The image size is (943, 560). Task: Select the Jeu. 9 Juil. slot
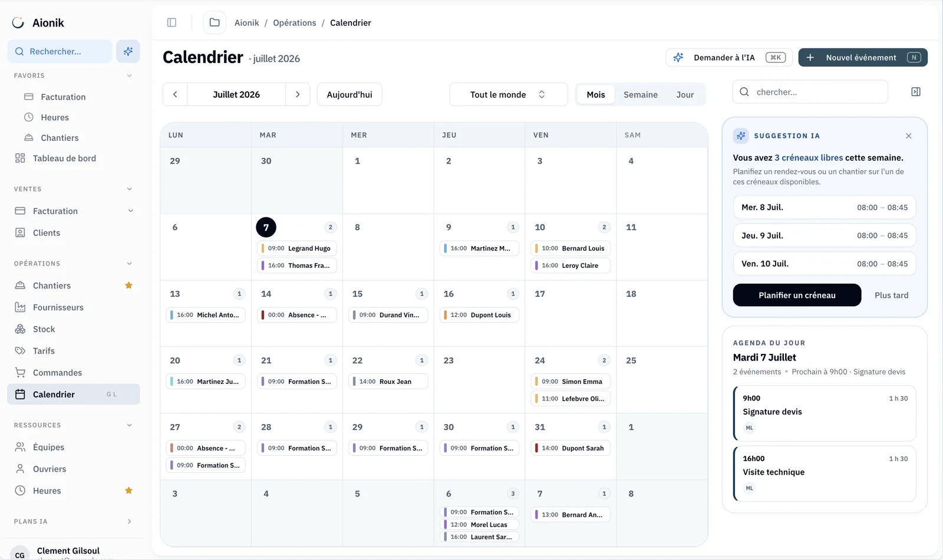click(x=825, y=236)
